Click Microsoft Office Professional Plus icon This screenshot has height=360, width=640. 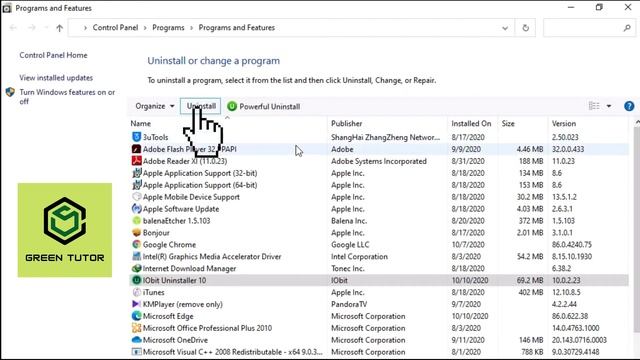point(136,328)
